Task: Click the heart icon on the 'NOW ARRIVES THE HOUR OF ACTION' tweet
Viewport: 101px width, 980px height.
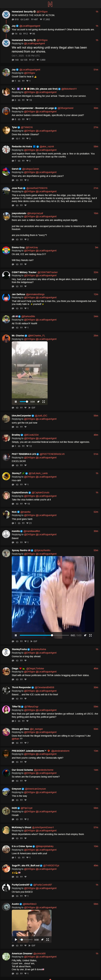Action: pos(41,19)
